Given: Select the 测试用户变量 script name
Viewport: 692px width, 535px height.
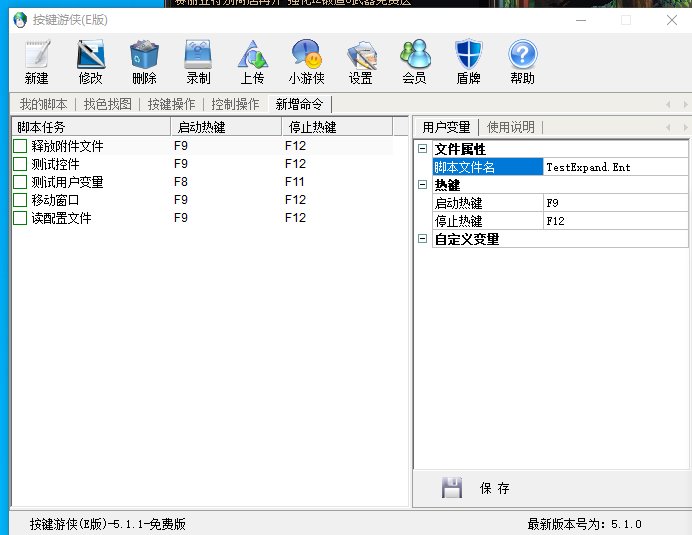Looking at the screenshot, I should pos(67,182).
